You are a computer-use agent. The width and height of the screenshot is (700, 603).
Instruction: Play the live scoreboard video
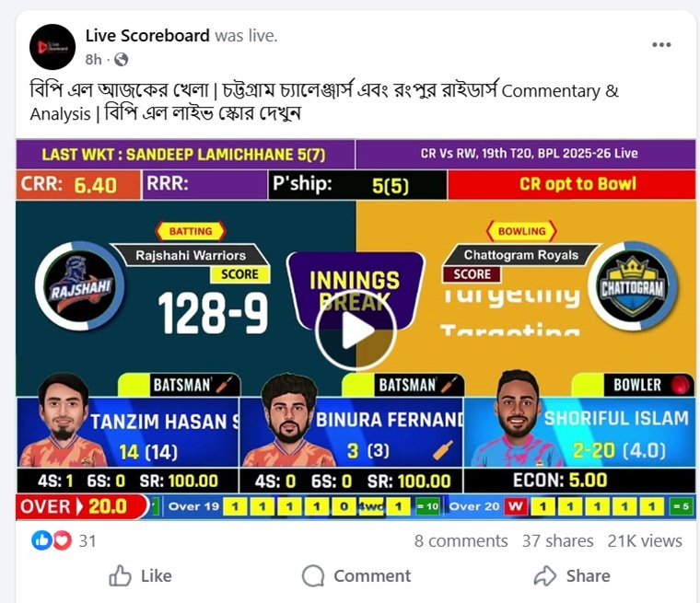(356, 330)
